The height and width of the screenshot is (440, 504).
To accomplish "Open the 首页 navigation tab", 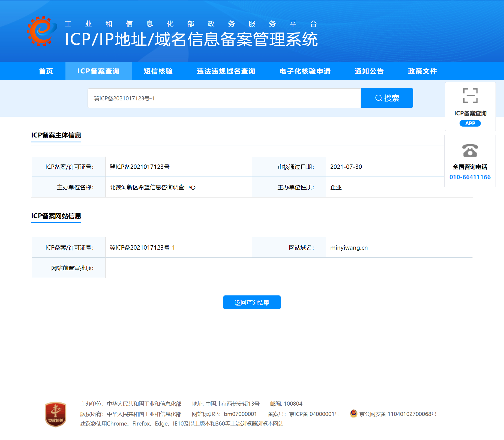I will 46,71.
